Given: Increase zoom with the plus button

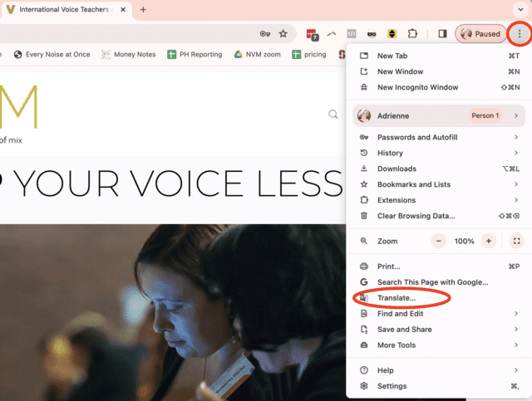Looking at the screenshot, I should tap(489, 241).
